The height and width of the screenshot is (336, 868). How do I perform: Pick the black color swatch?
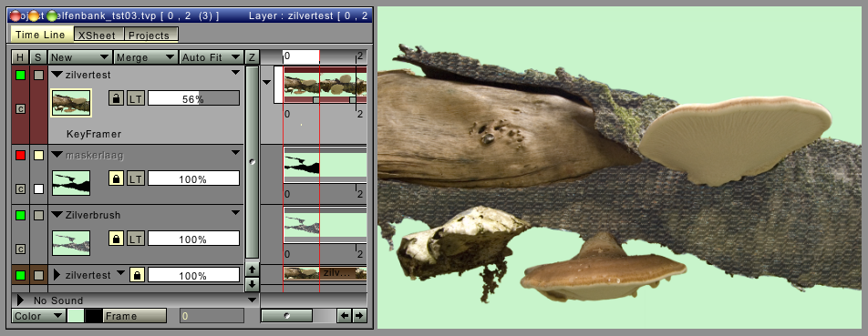pos(94,316)
